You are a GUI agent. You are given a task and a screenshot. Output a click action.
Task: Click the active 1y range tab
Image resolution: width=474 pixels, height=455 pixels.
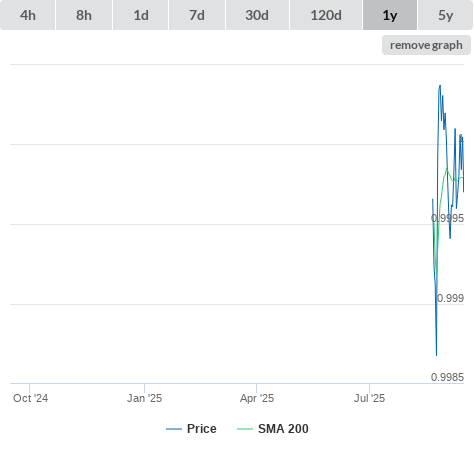pos(390,15)
